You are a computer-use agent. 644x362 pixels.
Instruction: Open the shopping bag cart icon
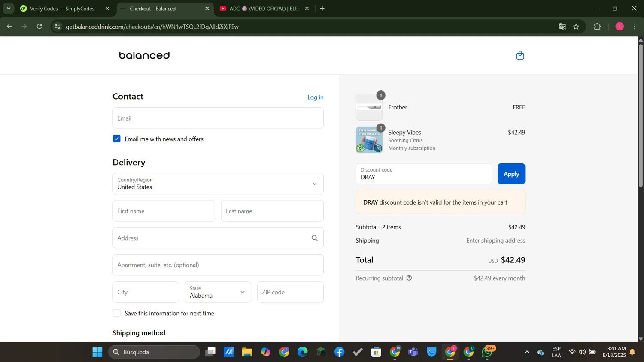tap(520, 55)
